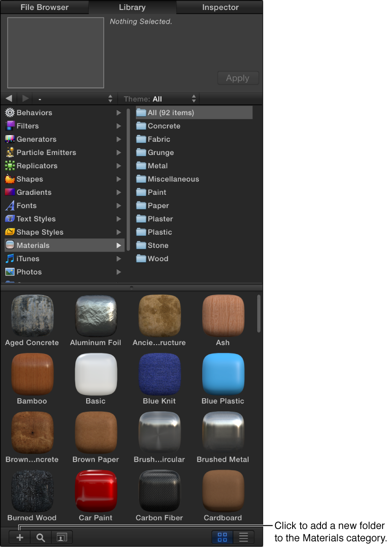This screenshot has height=547, width=392.
Task: Select the Shape Styles category icon
Action: coord(9,232)
